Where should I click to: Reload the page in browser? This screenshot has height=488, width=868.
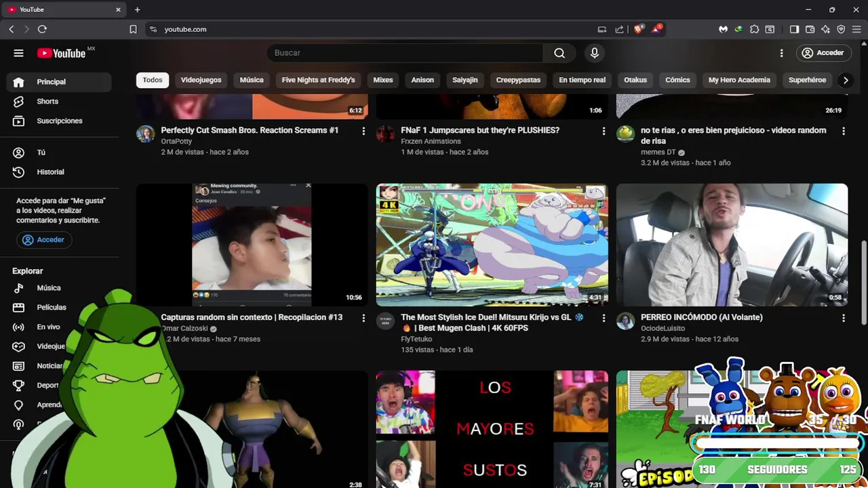[x=42, y=29]
